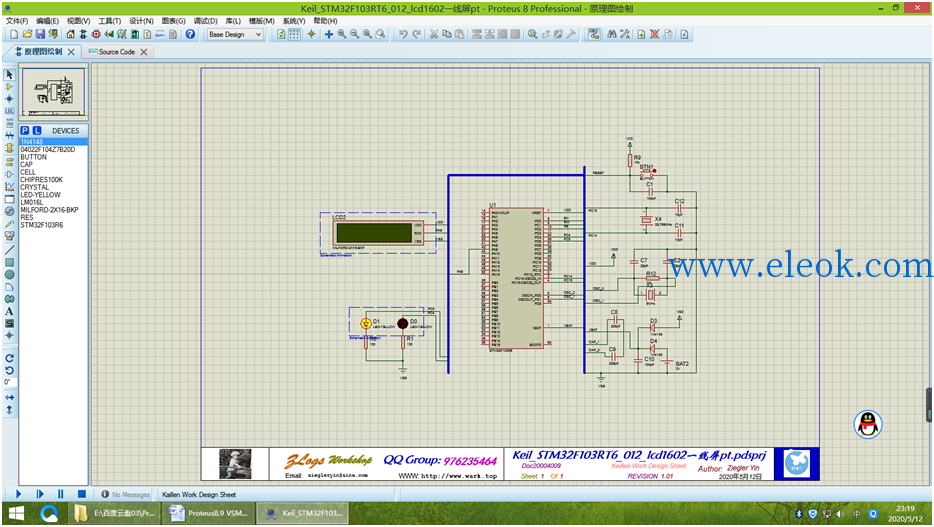
Task: Remove the sheet (red X icon)
Action: pos(655,35)
